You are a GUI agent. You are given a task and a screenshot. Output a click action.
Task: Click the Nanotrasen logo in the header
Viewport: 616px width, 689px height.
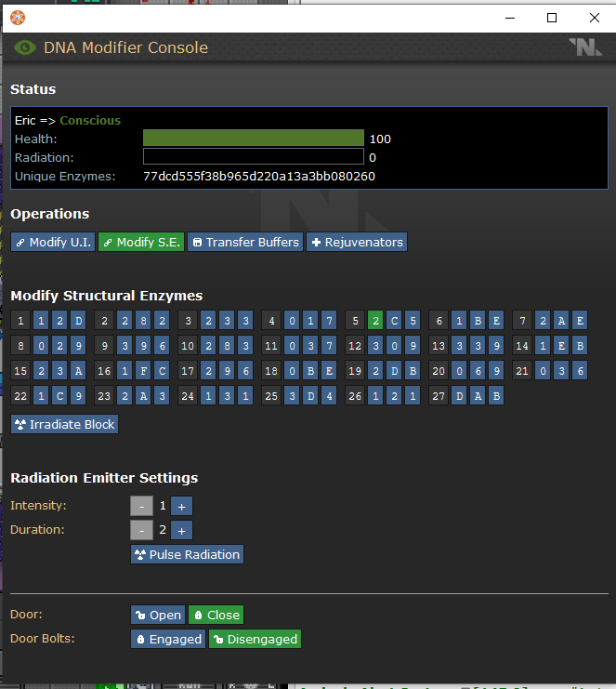(x=585, y=47)
